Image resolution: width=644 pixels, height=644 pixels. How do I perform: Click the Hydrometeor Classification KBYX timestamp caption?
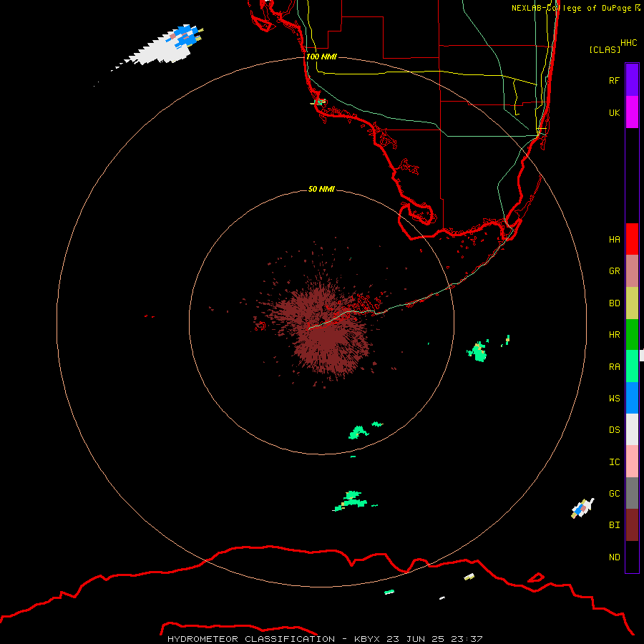click(x=324, y=639)
